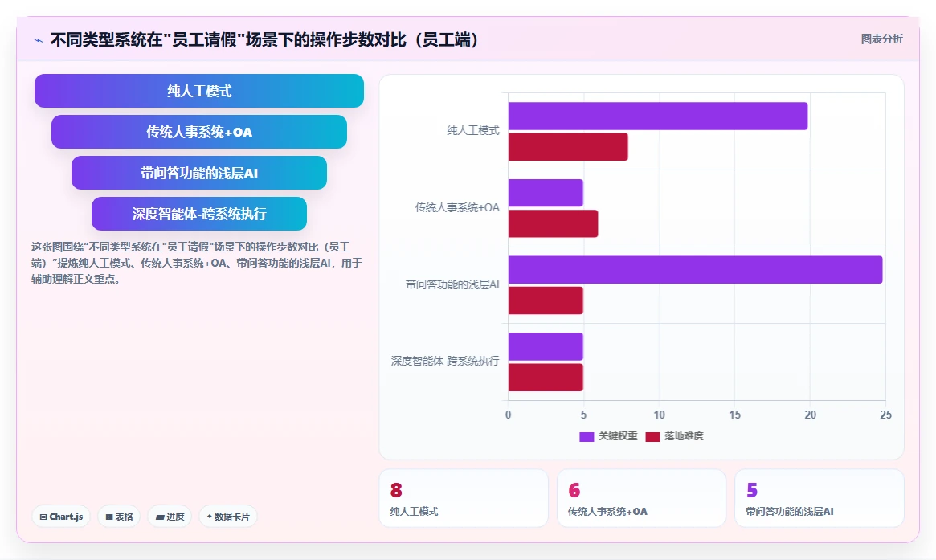Screen dimensions: 936x560
Task: Select the 深度智能体-跨系统执行 funnel bar
Action: tap(198, 214)
